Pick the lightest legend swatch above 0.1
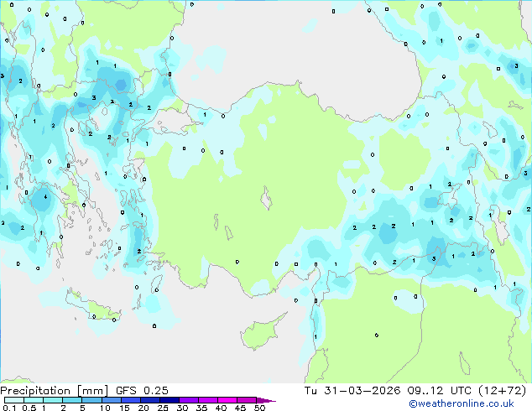This screenshot has height=411, width=532. tap(14, 400)
